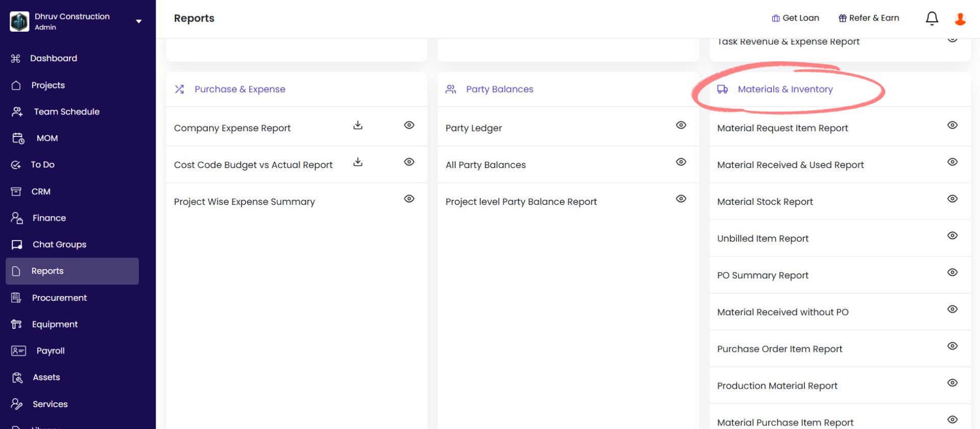Image resolution: width=980 pixels, height=429 pixels.
Task: Click the Get Loan link
Action: (x=795, y=18)
